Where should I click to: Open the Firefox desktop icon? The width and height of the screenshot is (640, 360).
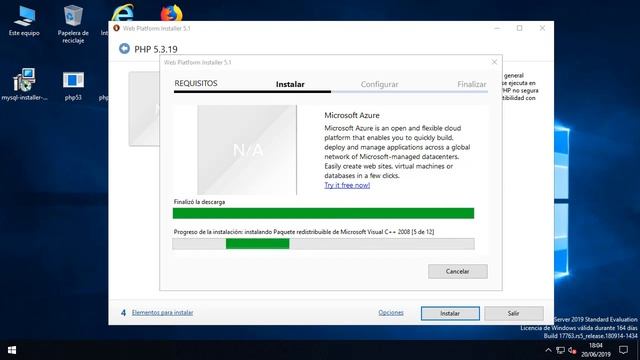click(171, 13)
